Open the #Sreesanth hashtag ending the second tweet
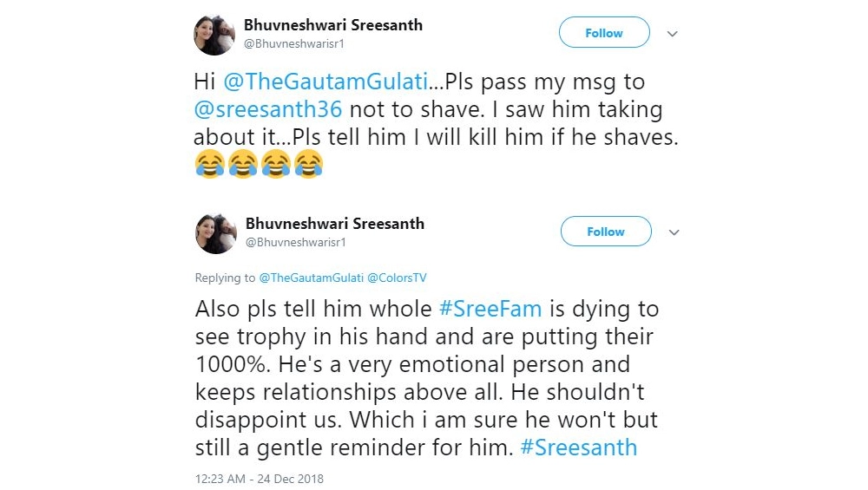The image size is (868, 490). 578,448
